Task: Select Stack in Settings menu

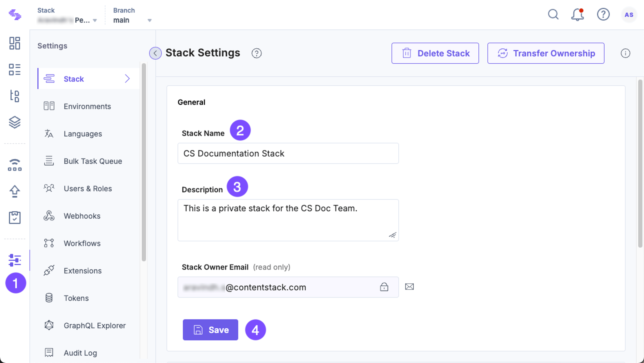Action: pyautogui.click(x=89, y=79)
